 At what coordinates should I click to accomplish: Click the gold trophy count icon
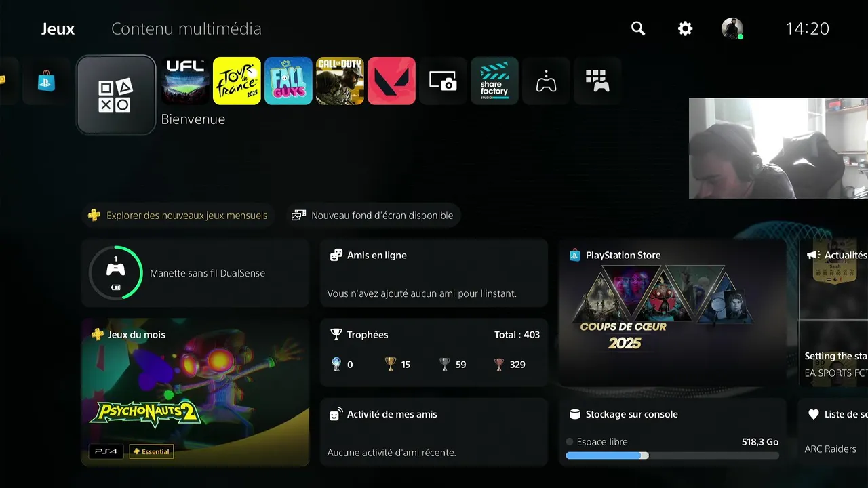(391, 364)
